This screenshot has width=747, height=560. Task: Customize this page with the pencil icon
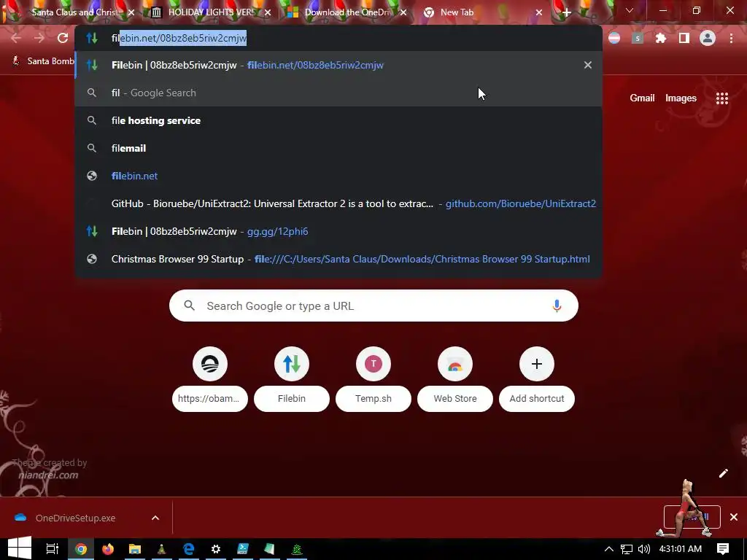[x=723, y=472]
